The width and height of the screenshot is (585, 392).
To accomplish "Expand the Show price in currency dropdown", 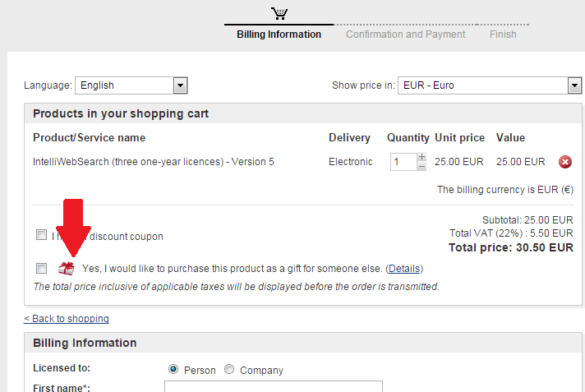I will [x=574, y=85].
